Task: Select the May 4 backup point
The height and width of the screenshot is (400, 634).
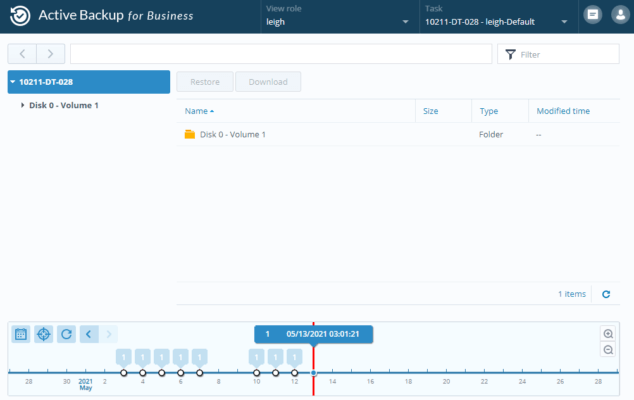Action: 143,373
